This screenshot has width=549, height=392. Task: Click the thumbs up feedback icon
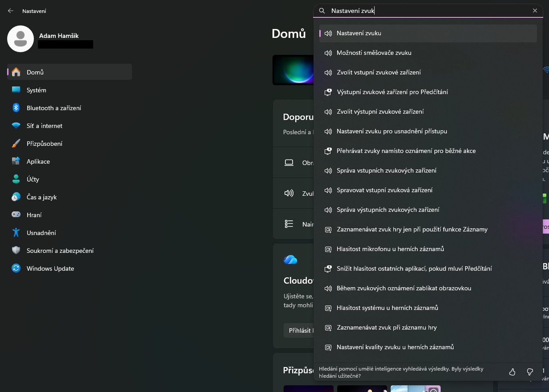pyautogui.click(x=512, y=372)
